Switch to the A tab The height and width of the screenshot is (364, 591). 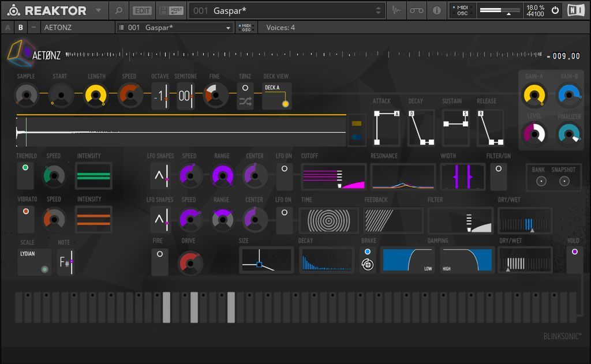click(8, 27)
